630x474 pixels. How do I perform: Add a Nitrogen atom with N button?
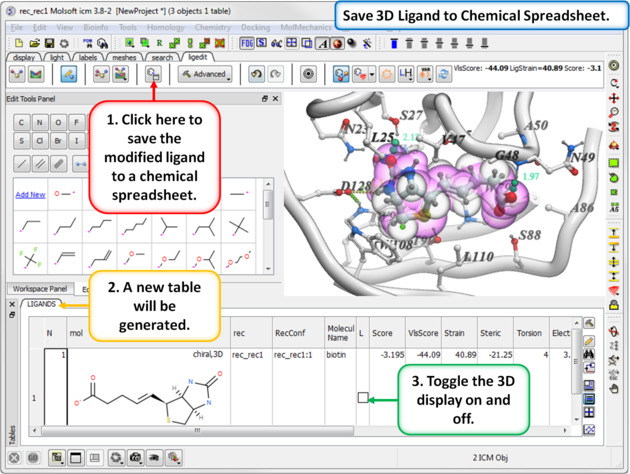(x=41, y=122)
